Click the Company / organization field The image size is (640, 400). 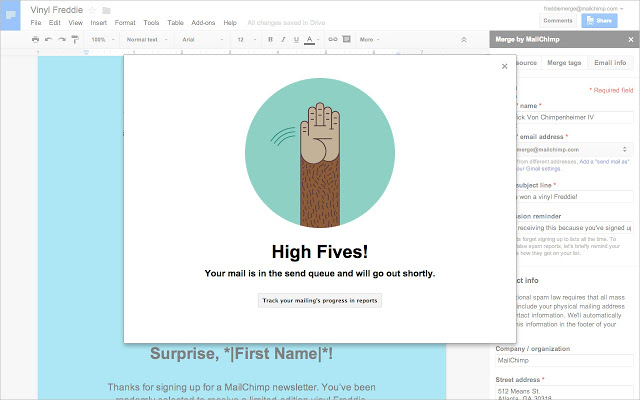pos(563,360)
